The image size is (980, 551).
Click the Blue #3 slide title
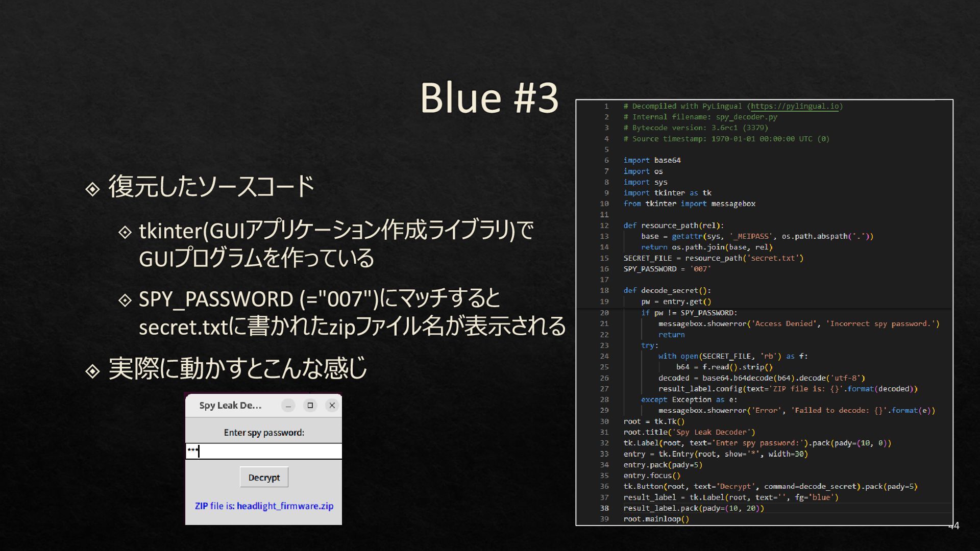489,97
